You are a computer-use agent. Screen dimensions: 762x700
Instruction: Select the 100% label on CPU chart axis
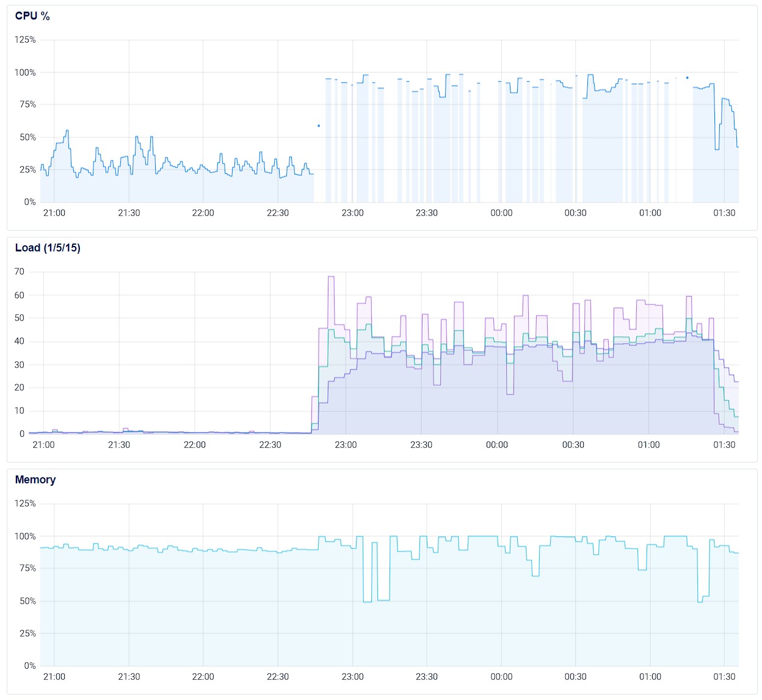point(26,73)
